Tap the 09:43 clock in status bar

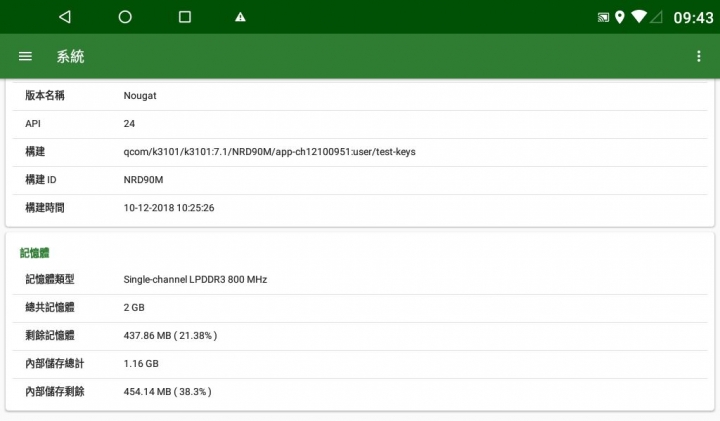tap(693, 18)
